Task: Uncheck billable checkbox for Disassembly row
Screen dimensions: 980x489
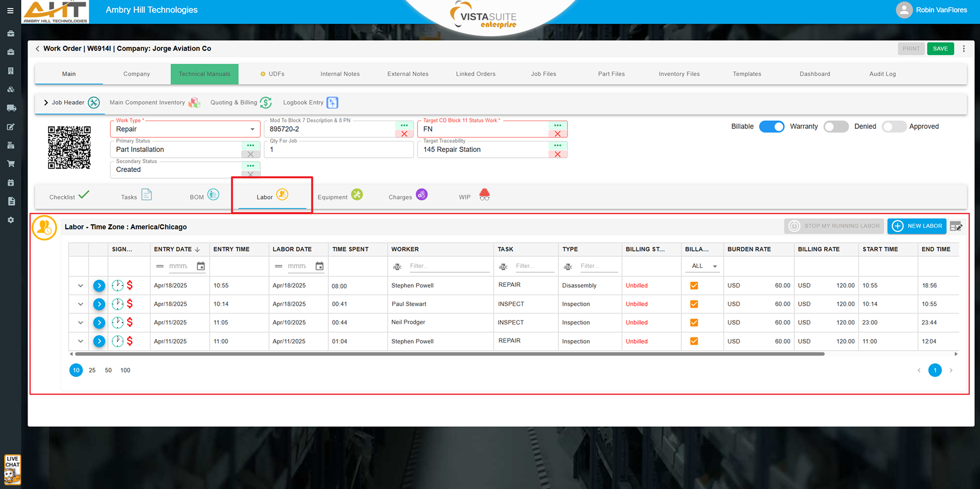Action: click(x=694, y=286)
